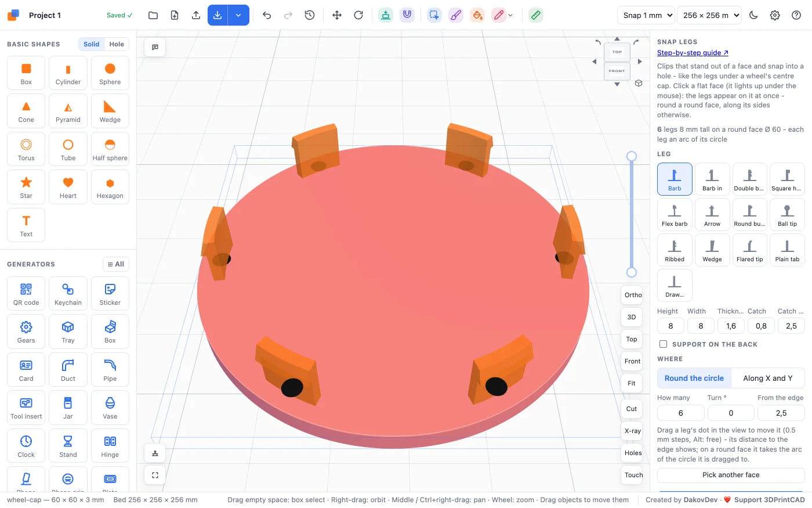812x508 pixels.
Task: Launch the QR code generator
Action: 26,294
